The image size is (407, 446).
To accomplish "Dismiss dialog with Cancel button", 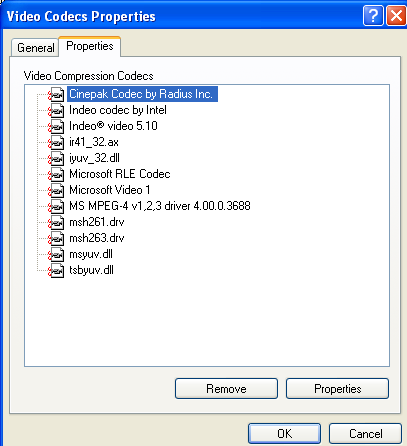I will point(366,434).
